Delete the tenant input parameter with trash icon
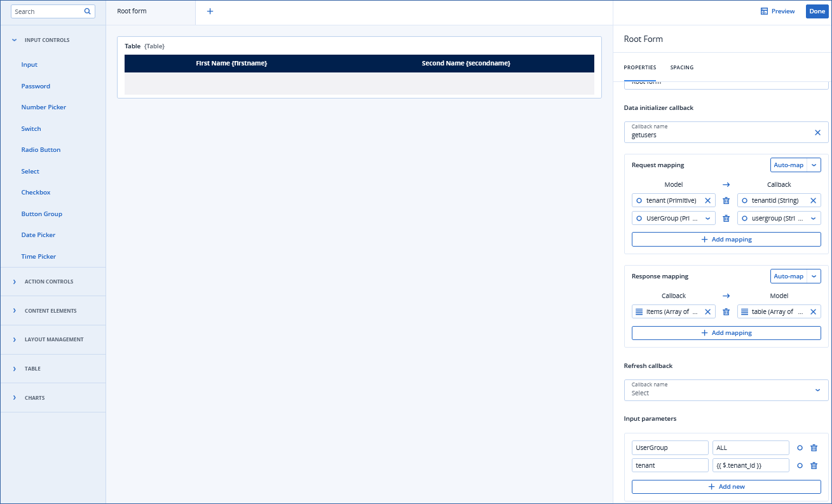This screenshot has height=504, width=832. click(x=814, y=465)
